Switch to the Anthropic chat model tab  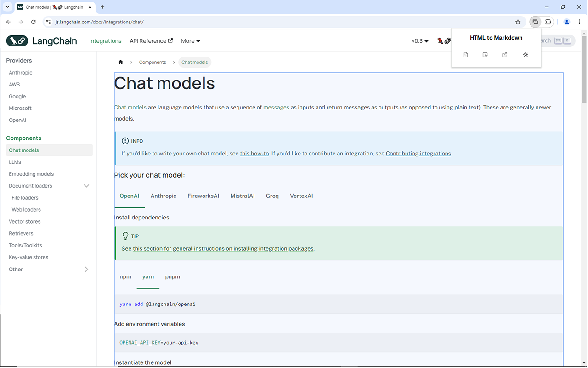pos(163,196)
